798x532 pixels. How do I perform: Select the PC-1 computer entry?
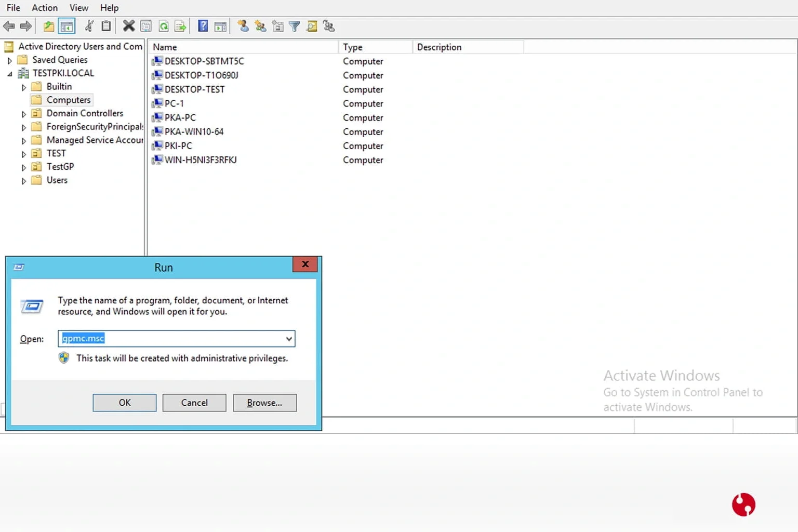(x=167, y=103)
